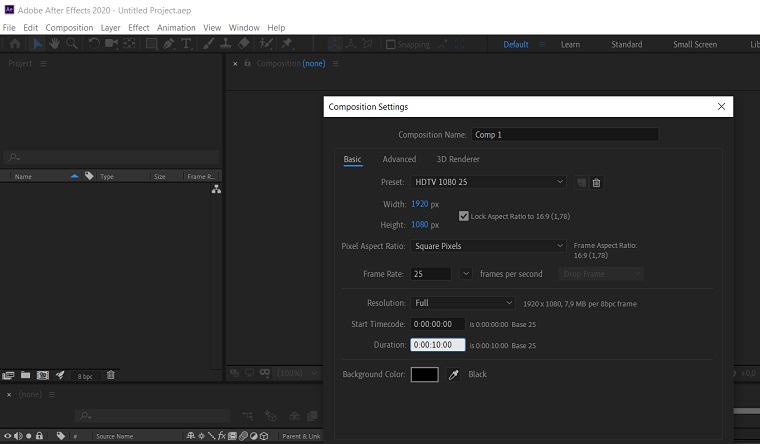Viewport: 760px width, 444px height.
Task: Select the Hand tool
Action: (x=54, y=44)
